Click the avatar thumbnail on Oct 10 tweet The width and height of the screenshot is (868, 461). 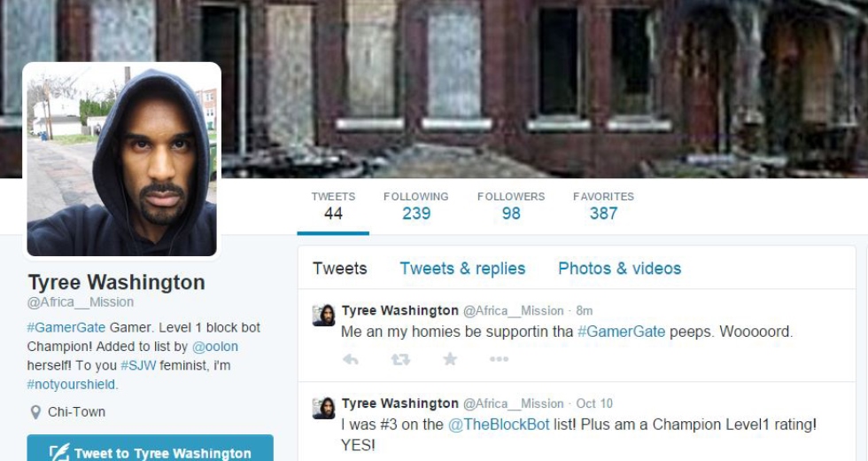(324, 409)
